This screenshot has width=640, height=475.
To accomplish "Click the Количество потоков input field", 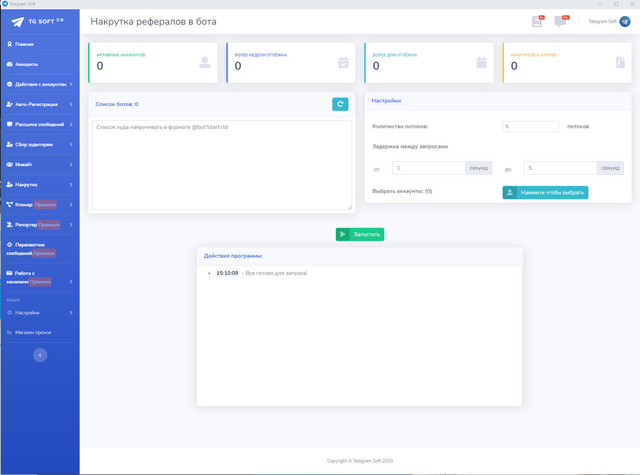I will point(530,127).
